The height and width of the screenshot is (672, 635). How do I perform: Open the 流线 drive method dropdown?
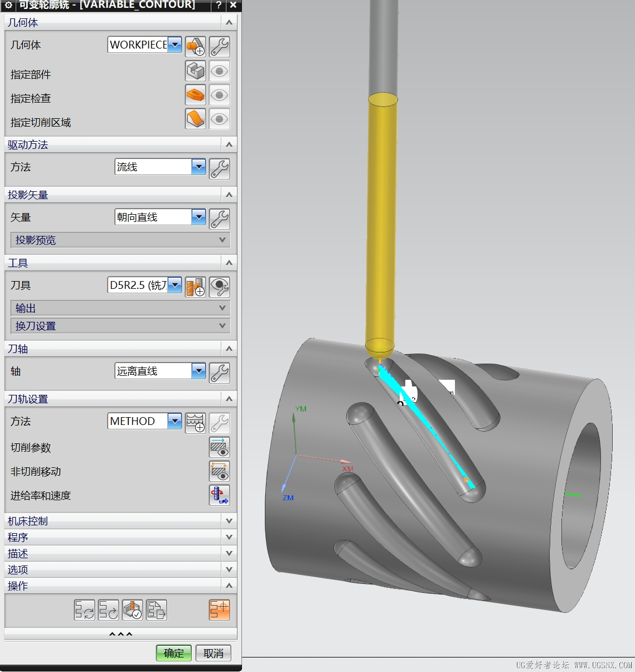pyautogui.click(x=199, y=167)
